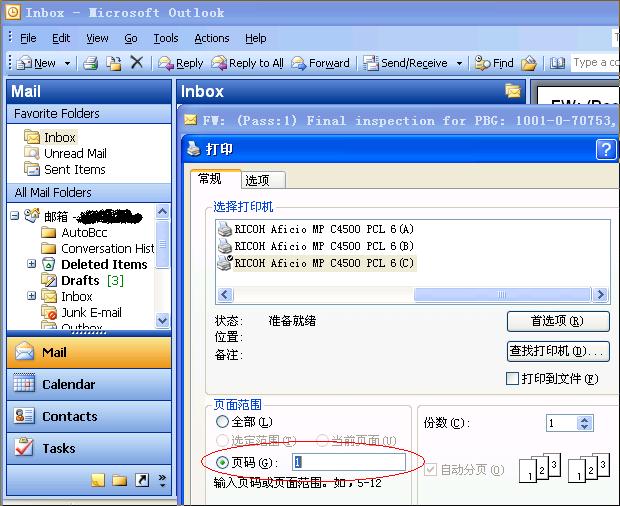Click the 份数 copies spinner arrows
Screen dimensions: 620x506
coord(585,423)
